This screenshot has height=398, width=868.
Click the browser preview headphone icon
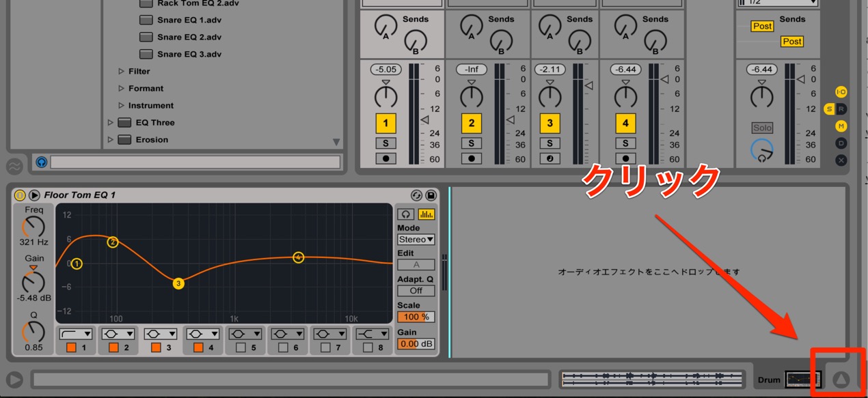(41, 162)
